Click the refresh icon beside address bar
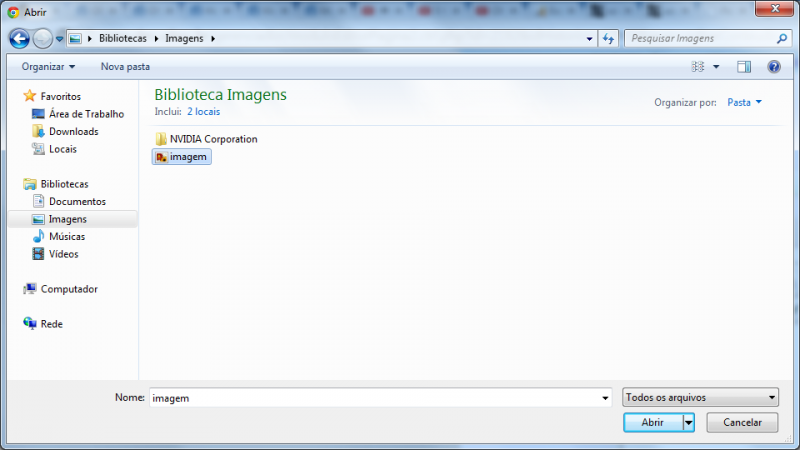 tap(608, 39)
